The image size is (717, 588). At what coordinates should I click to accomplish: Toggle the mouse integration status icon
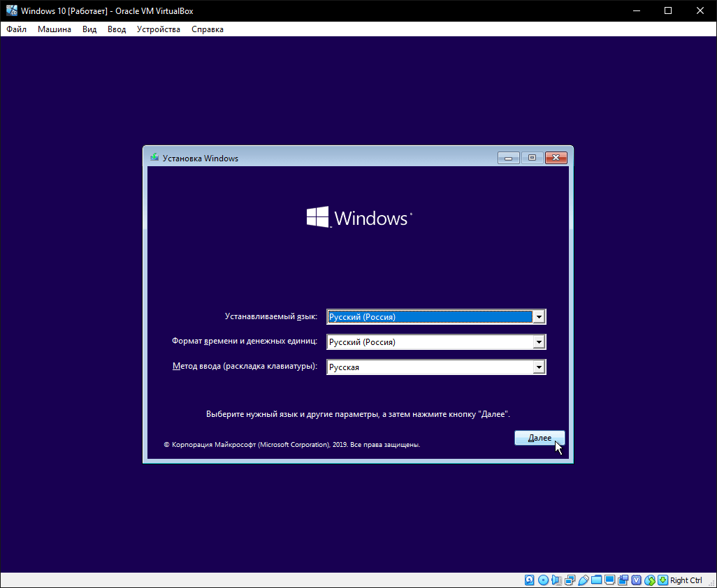pyautogui.click(x=649, y=580)
